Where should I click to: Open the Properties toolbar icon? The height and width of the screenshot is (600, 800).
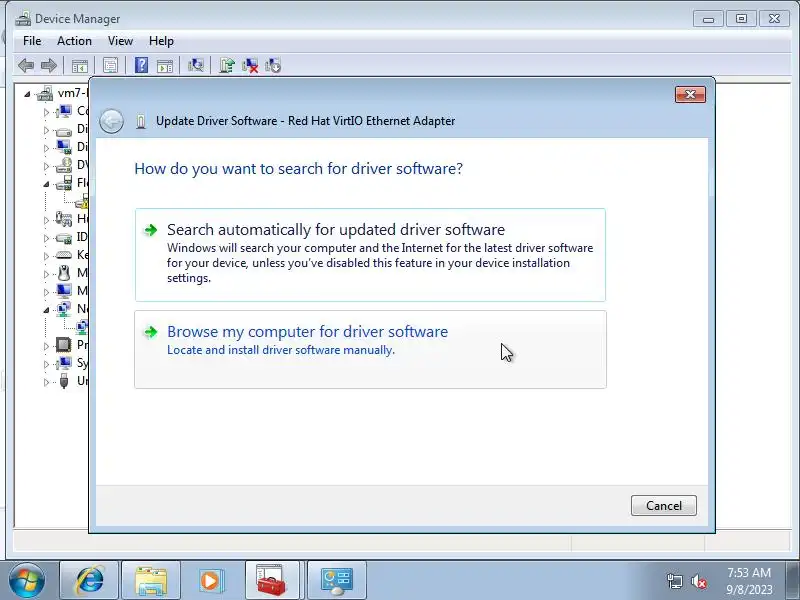pos(110,65)
